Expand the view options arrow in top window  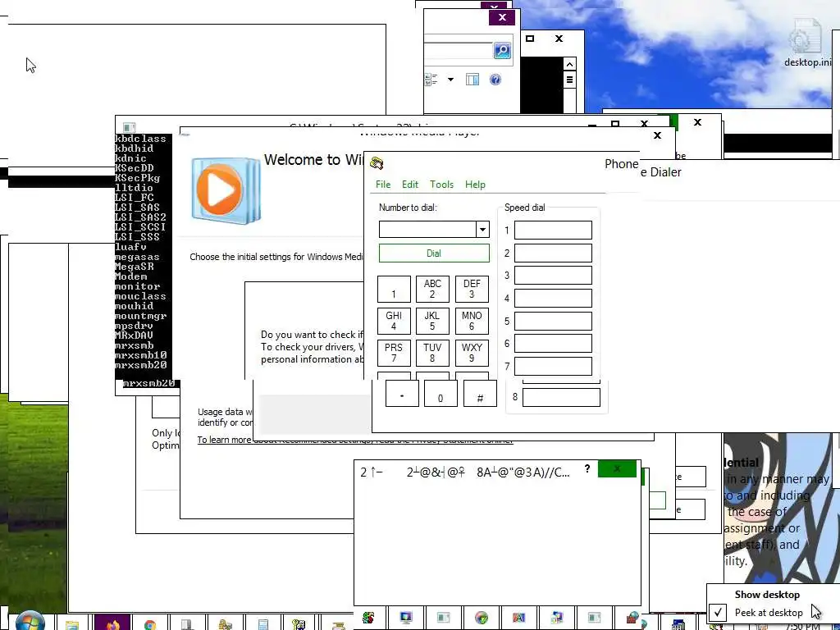[x=450, y=80]
